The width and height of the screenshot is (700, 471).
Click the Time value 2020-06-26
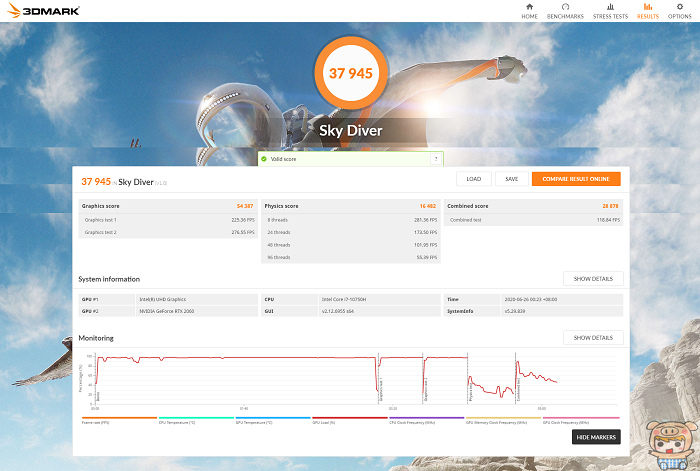pos(531,300)
